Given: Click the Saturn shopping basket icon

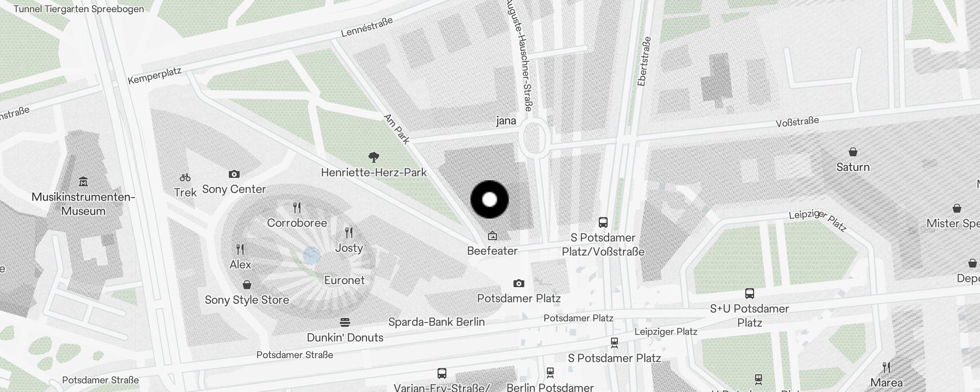Looking at the screenshot, I should pos(853,152).
